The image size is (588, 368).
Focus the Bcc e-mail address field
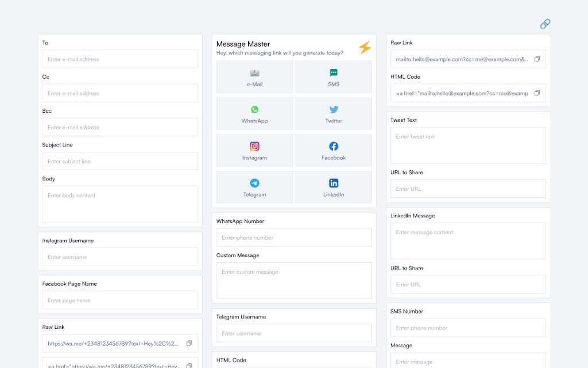pos(120,127)
